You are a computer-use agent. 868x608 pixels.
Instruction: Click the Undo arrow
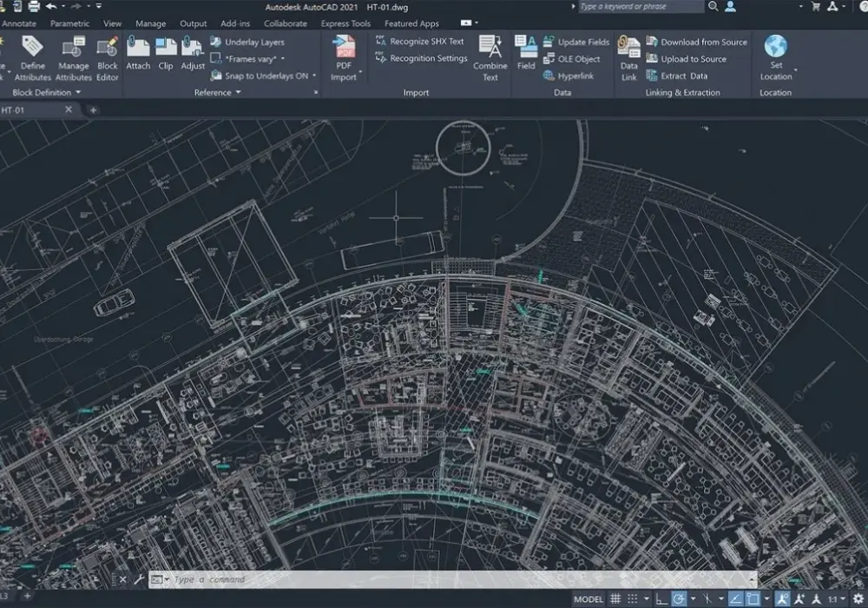coord(51,7)
